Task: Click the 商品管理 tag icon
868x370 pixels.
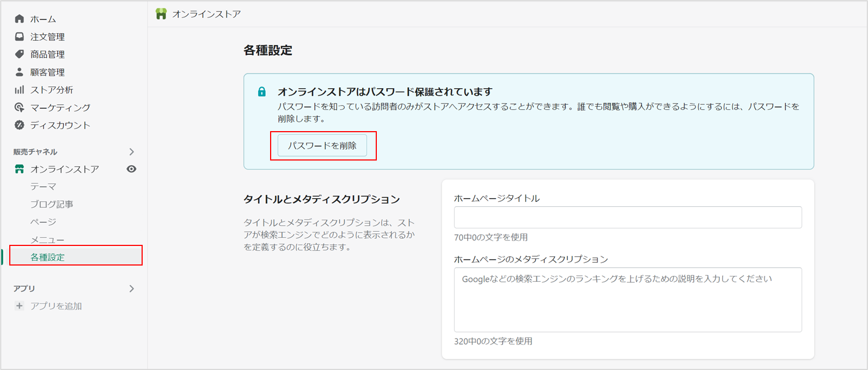Action: point(20,54)
